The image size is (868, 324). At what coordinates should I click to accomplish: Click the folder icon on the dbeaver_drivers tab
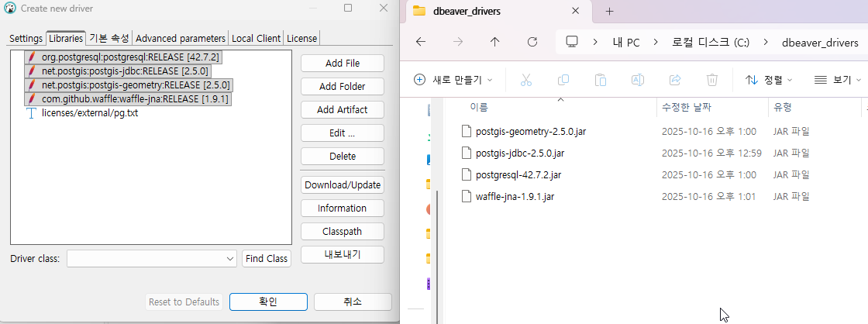(419, 11)
